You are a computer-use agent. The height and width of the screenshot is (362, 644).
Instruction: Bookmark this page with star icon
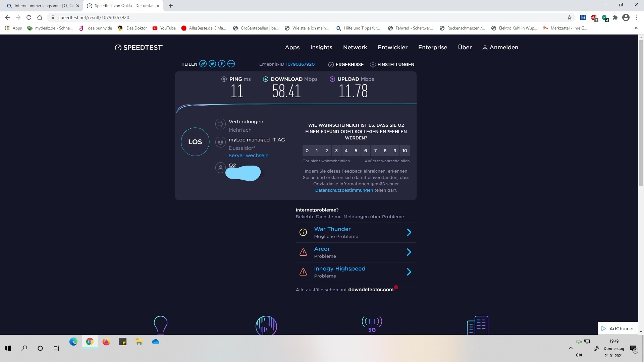(569, 17)
